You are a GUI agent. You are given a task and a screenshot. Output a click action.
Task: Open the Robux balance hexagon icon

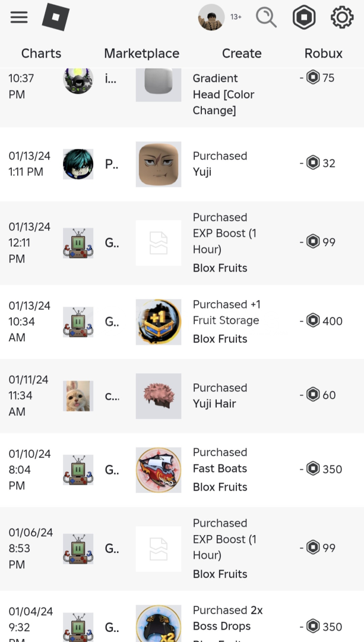pos(304,17)
